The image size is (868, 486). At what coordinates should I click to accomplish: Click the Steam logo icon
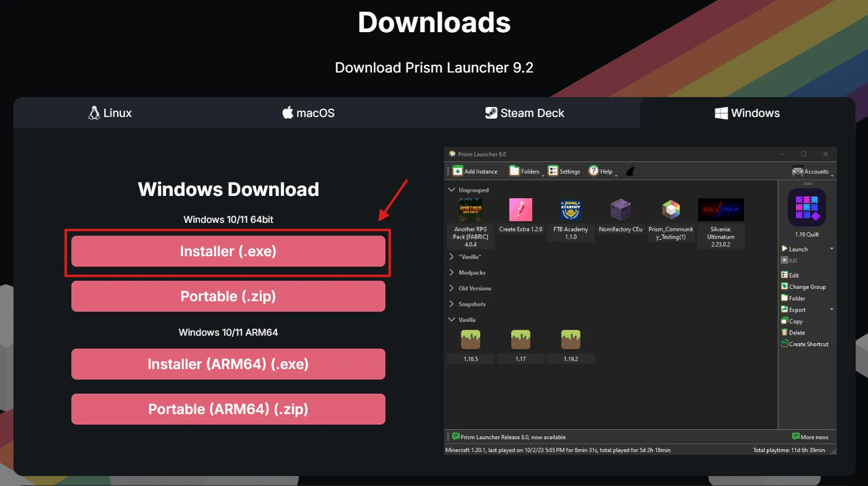click(491, 113)
